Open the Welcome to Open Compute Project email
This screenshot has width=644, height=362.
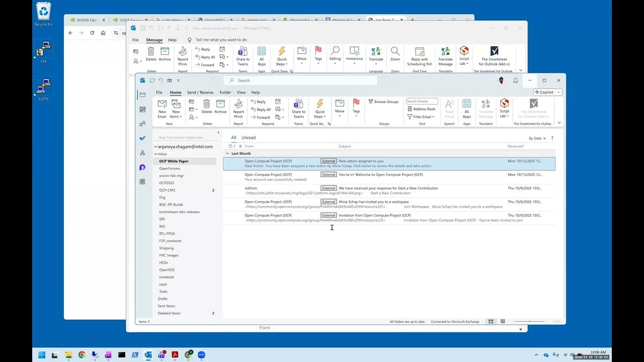pyautogui.click(x=389, y=177)
